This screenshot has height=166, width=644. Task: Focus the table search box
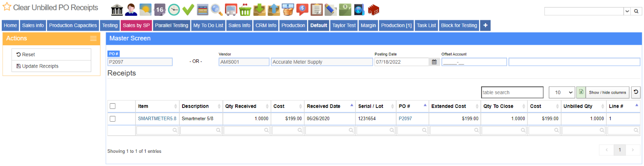512,92
